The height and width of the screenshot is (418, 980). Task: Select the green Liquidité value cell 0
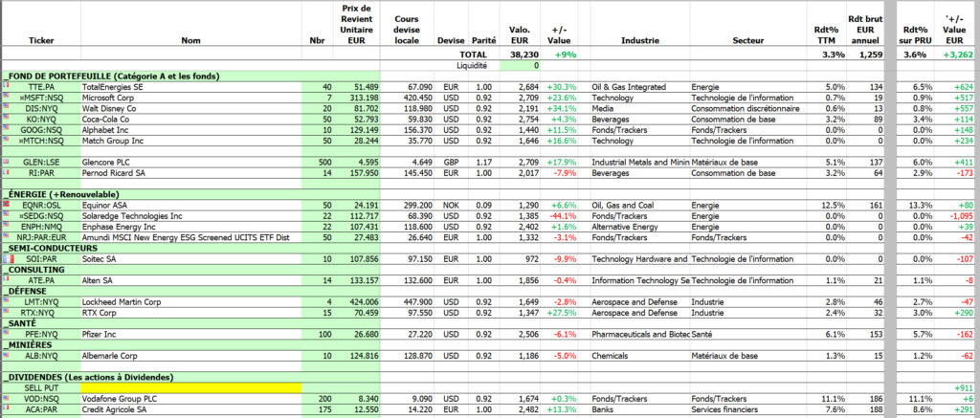(520, 66)
